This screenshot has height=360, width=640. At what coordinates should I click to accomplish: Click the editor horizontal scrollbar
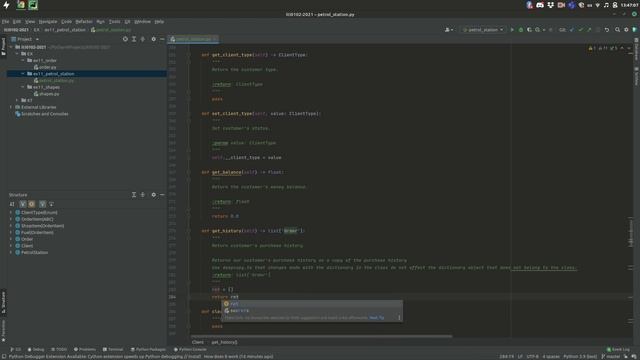click(322, 336)
